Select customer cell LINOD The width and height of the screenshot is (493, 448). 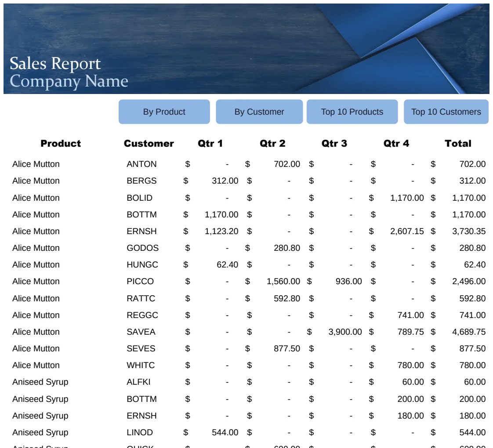[140, 432]
